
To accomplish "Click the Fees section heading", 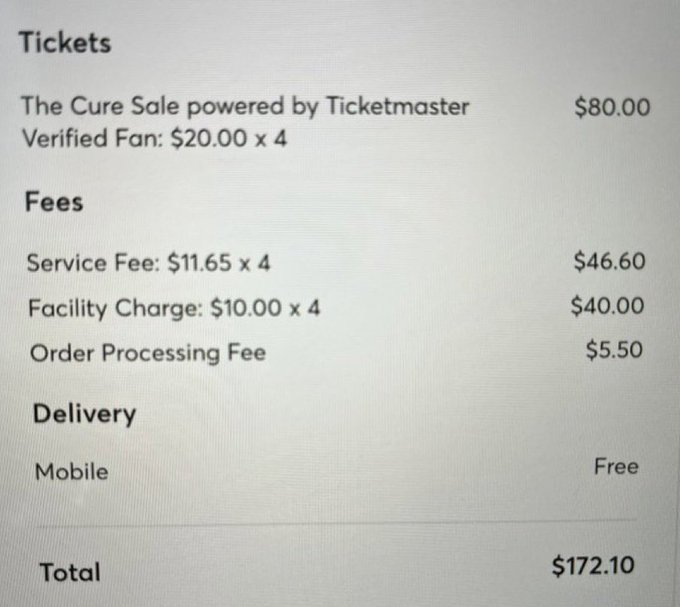I will tap(54, 201).
